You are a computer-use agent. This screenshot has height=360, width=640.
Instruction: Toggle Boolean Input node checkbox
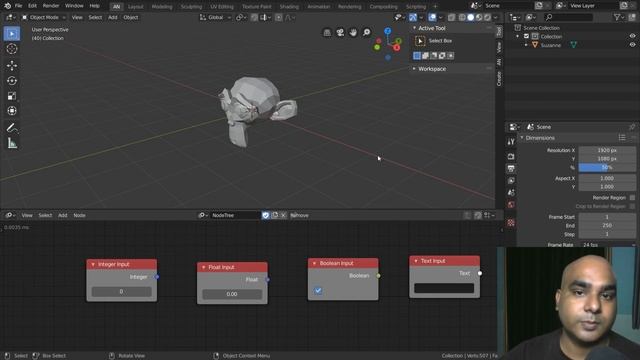point(318,291)
